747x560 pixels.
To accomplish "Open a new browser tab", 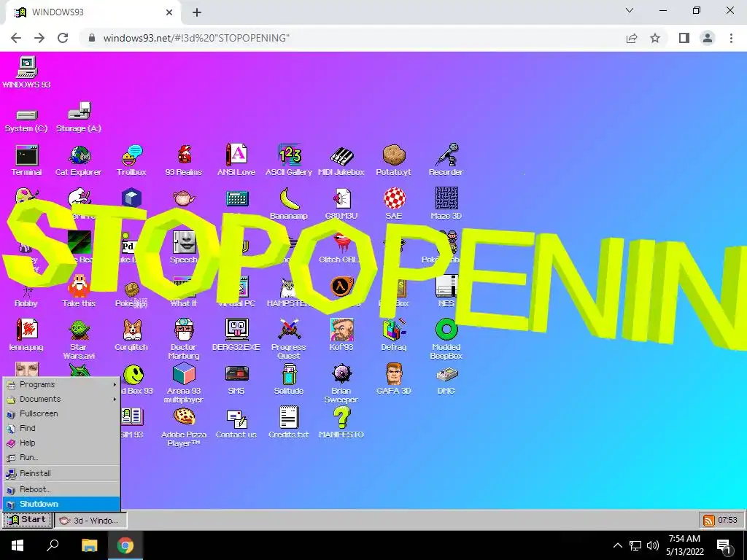I will tap(197, 12).
